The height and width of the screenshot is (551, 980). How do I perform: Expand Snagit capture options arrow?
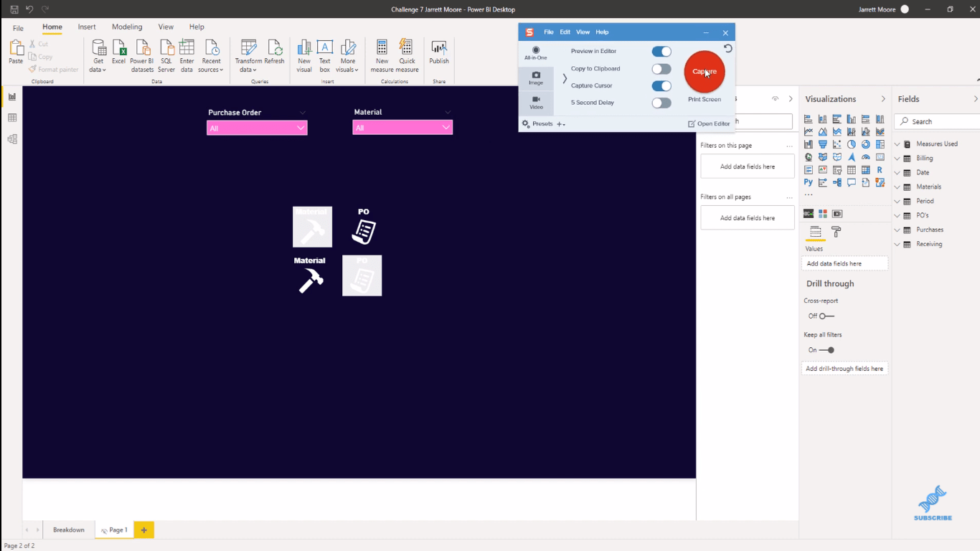pyautogui.click(x=565, y=78)
